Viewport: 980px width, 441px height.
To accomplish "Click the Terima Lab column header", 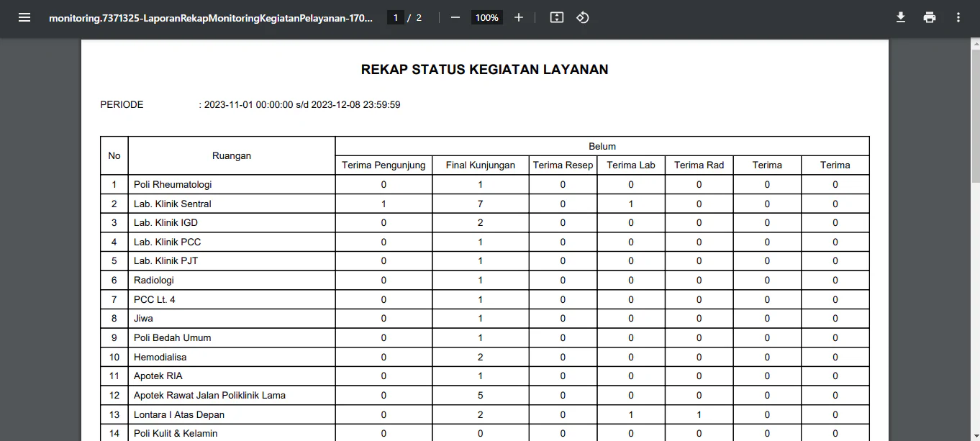I will [631, 165].
